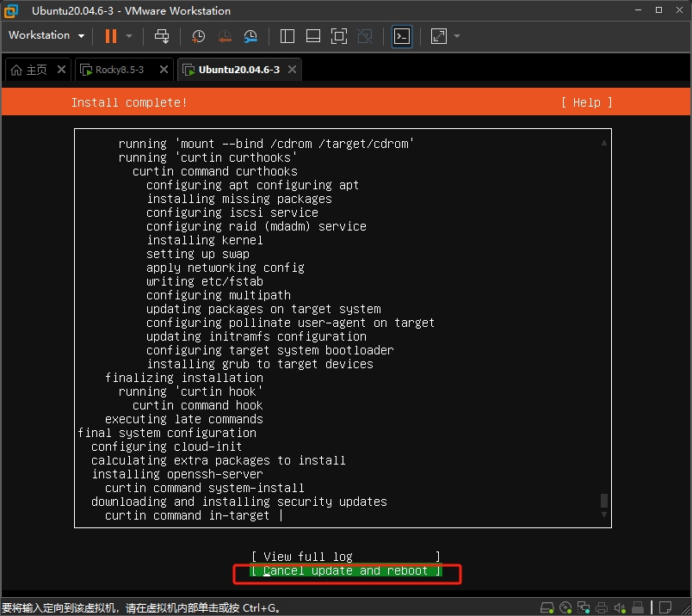692x616 pixels.
Task: Click the log scrollbar down arrow
Action: click(x=603, y=514)
